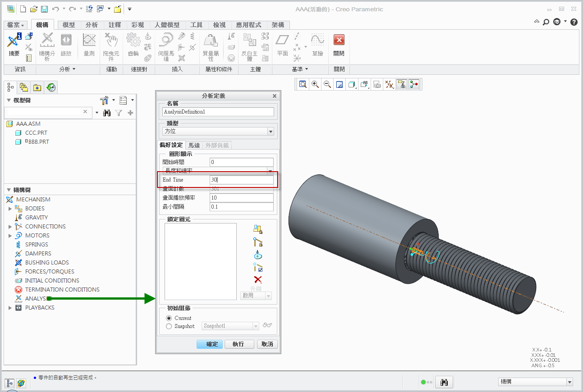The height and width of the screenshot is (392, 583).
Task: Click the 執行 run button
Action: click(x=239, y=344)
